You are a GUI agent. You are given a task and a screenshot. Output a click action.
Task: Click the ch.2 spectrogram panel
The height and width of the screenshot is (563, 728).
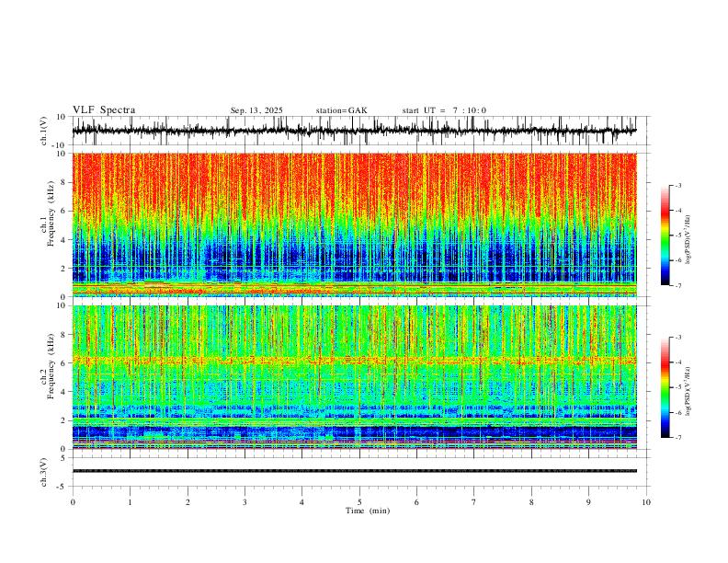(354, 377)
